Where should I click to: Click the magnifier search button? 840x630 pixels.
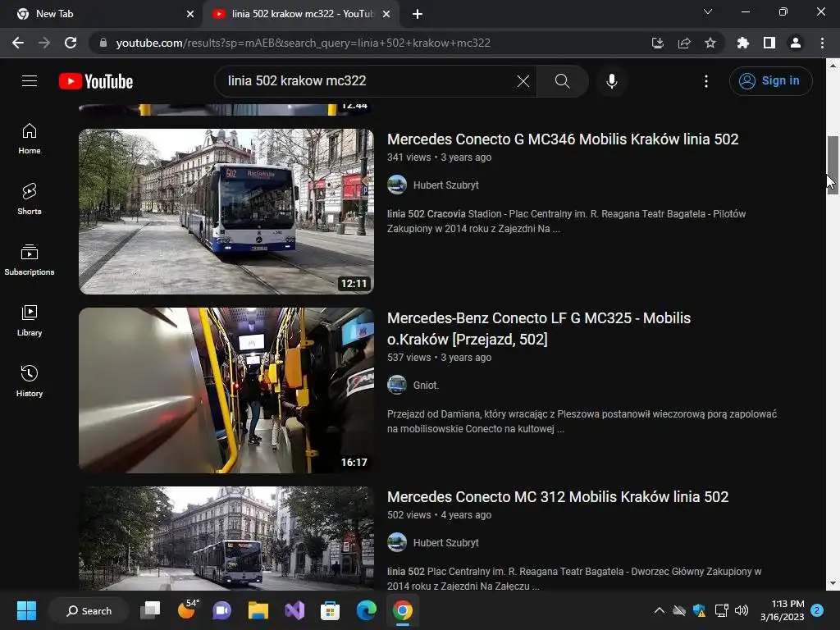562,81
